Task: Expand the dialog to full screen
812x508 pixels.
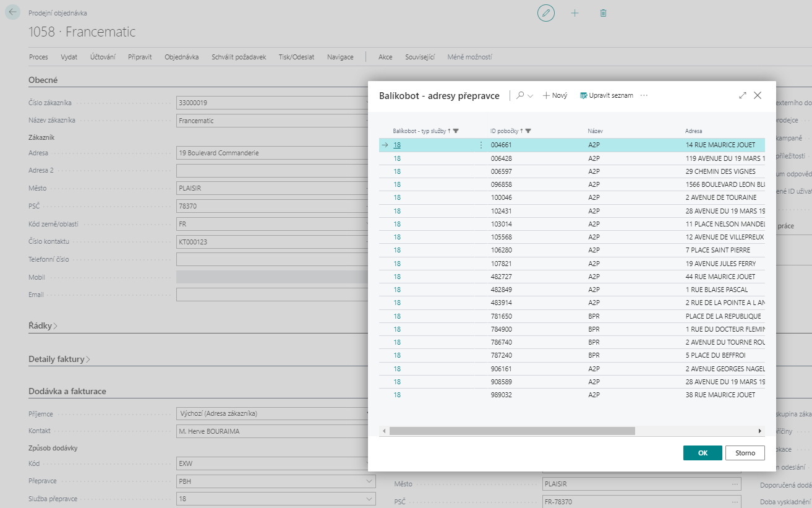Action: tap(742, 95)
